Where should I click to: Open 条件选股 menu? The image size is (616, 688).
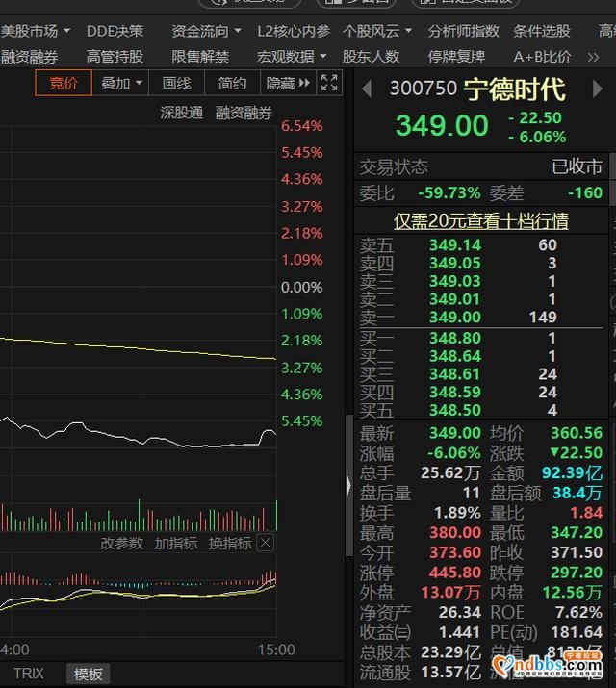coord(542,31)
